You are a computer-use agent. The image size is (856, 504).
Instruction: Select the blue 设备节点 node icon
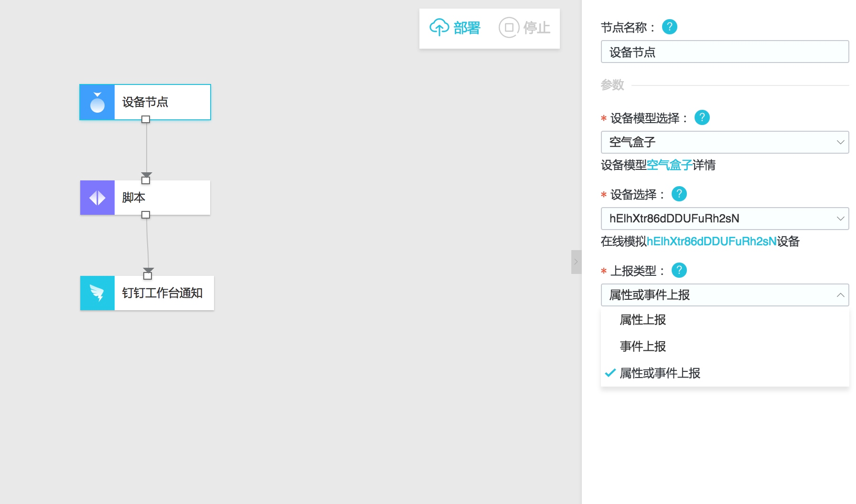pyautogui.click(x=97, y=102)
